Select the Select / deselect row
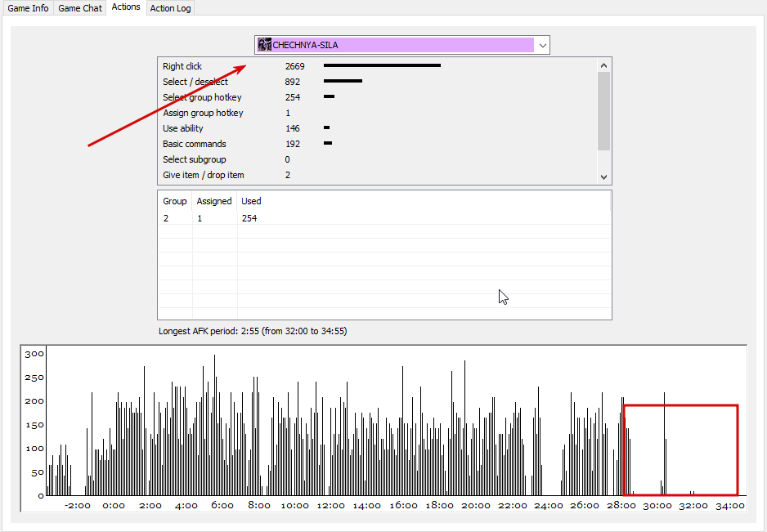The image size is (767, 532). [x=377, y=82]
